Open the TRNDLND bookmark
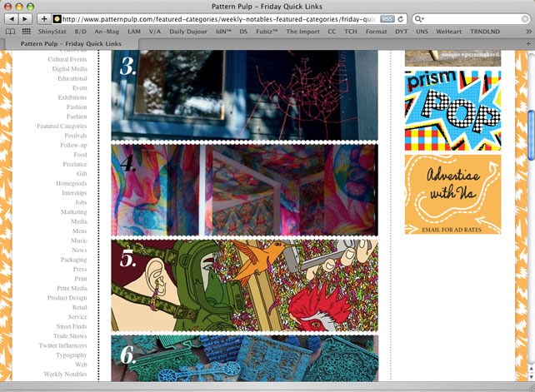The width and height of the screenshot is (535, 392). click(485, 32)
